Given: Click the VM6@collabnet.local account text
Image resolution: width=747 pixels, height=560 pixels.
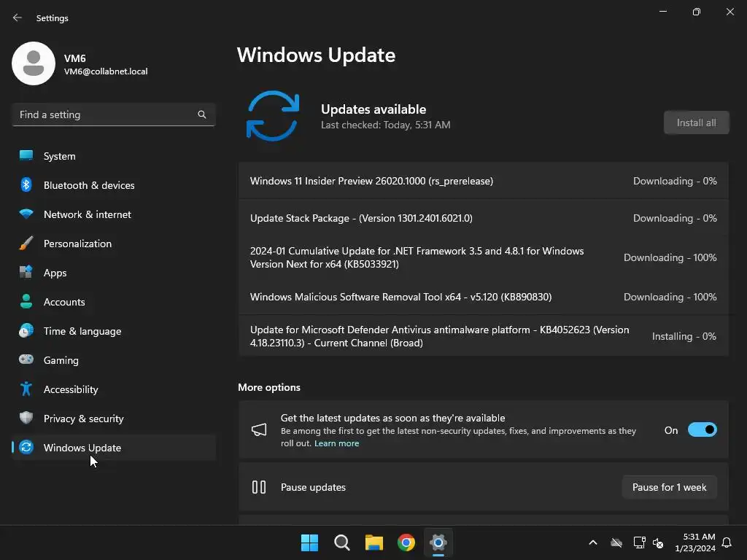Looking at the screenshot, I should pyautogui.click(x=106, y=71).
